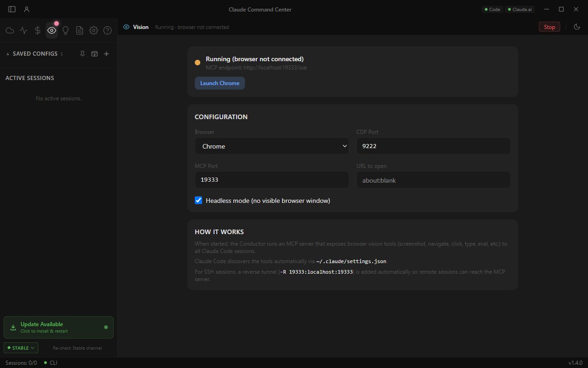
Task: Stop the Vision server with Stop button
Action: coord(549,27)
